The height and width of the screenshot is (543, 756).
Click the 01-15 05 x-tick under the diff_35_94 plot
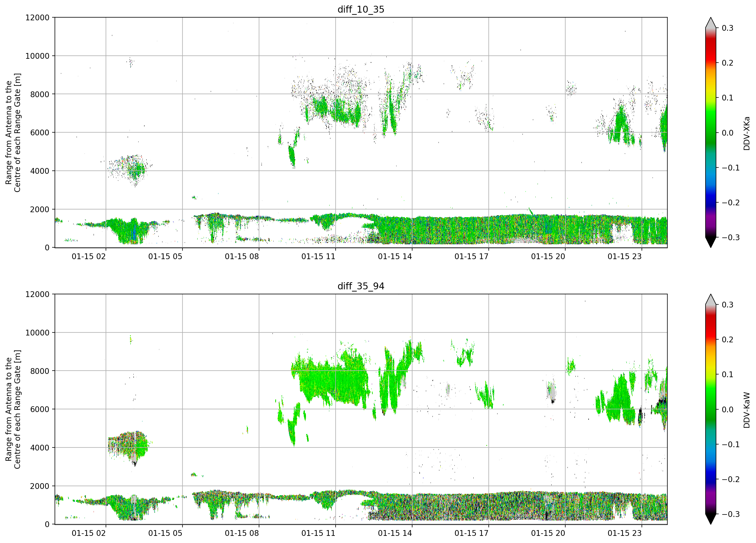point(165,533)
